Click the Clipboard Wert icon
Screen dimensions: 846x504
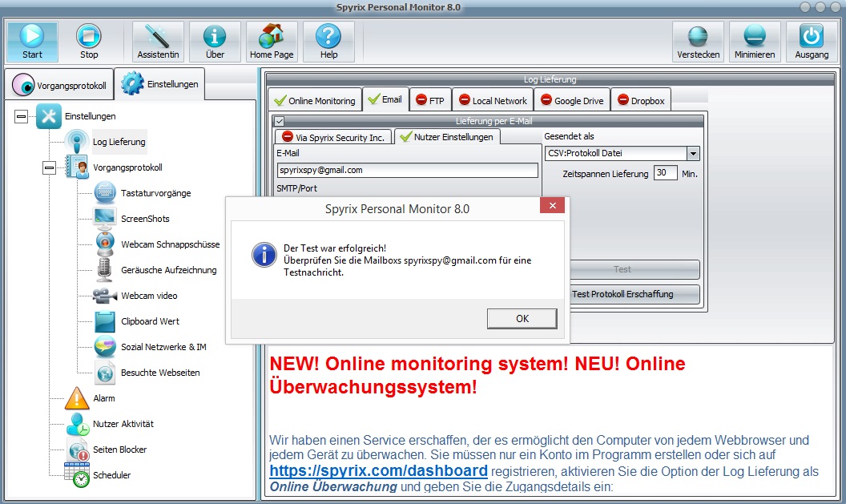click(x=105, y=321)
